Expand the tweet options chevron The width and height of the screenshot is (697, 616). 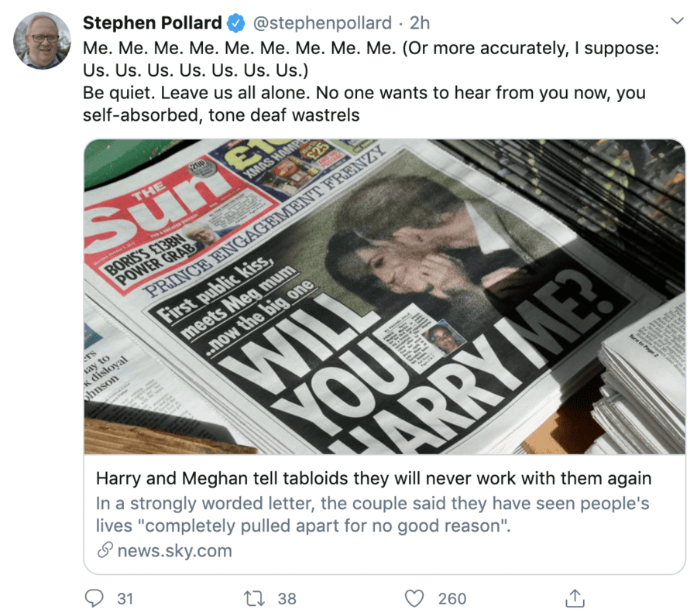pyautogui.click(x=677, y=21)
